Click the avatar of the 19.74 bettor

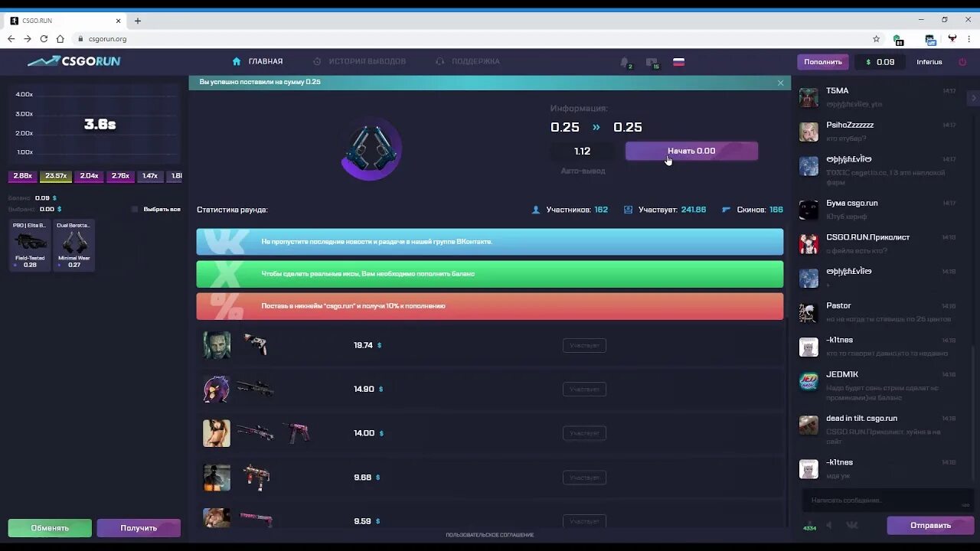[217, 345]
